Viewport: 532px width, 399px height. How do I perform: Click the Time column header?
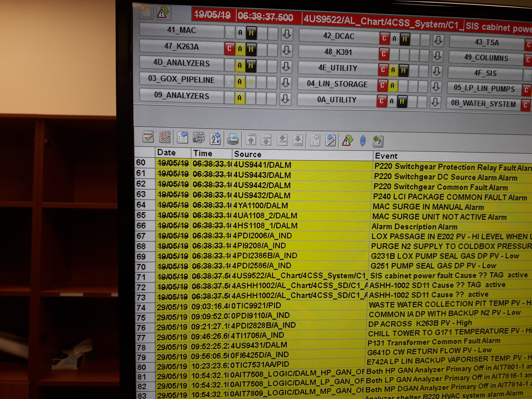point(203,153)
